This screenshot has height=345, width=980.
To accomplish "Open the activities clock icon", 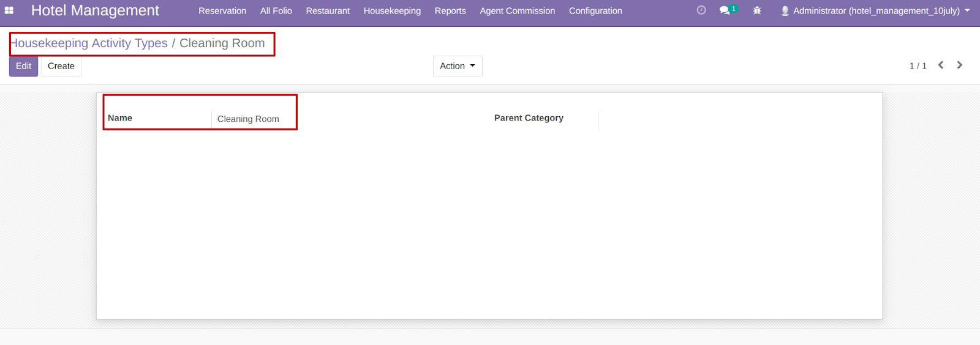I will point(701,10).
